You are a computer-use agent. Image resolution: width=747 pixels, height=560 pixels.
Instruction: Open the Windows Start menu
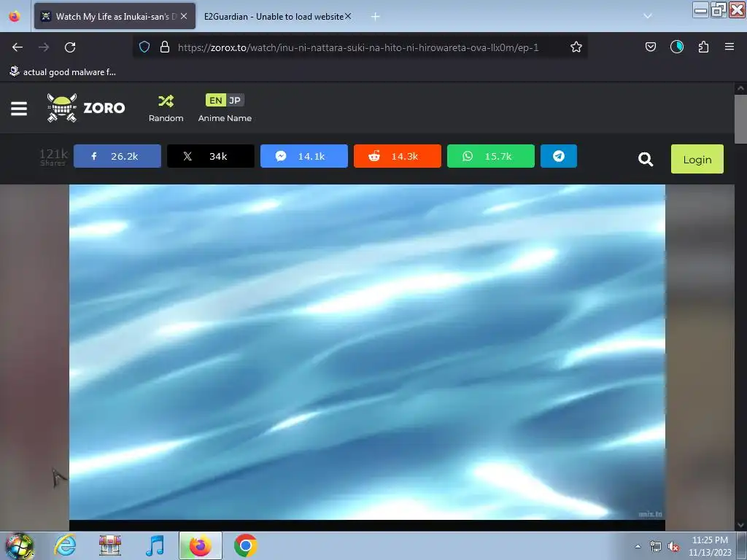coord(19,546)
